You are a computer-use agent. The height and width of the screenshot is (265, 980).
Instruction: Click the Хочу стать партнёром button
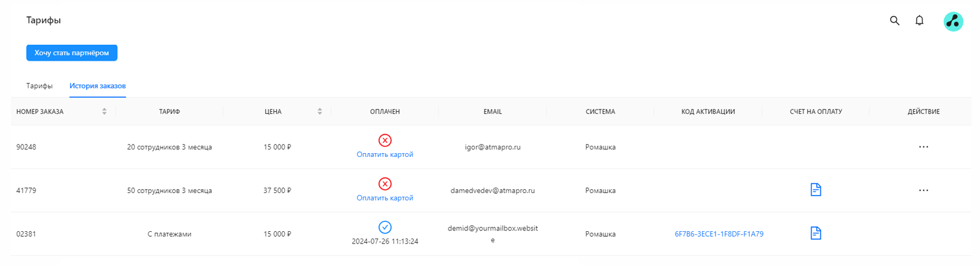72,53
